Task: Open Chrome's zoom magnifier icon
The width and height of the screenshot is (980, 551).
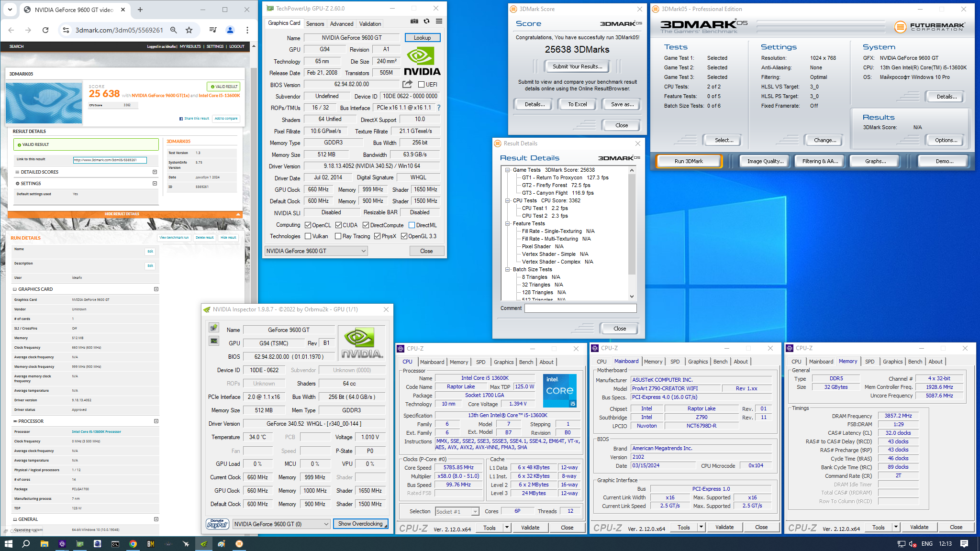Action: click(174, 30)
